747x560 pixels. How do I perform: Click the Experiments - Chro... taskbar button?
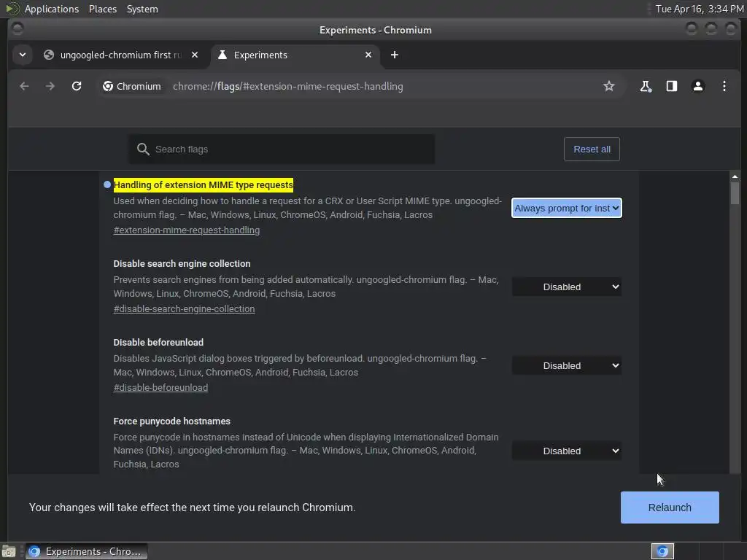pyautogui.click(x=86, y=551)
